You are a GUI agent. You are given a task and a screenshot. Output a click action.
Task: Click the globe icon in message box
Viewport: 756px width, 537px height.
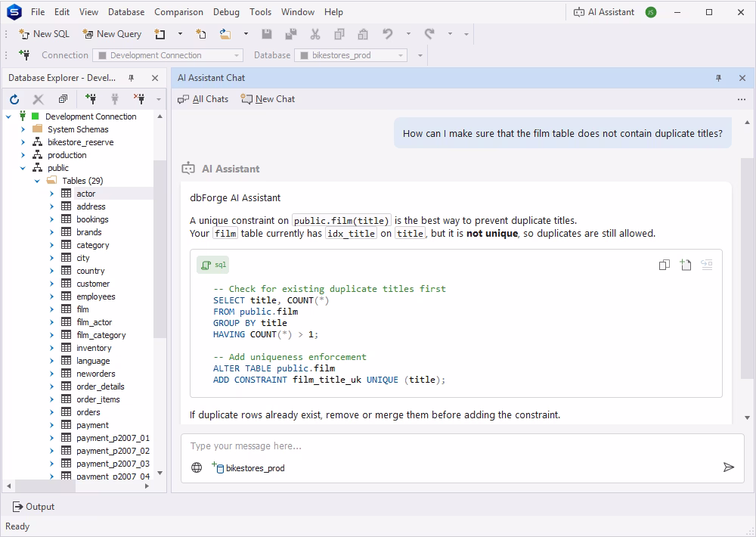tap(197, 467)
